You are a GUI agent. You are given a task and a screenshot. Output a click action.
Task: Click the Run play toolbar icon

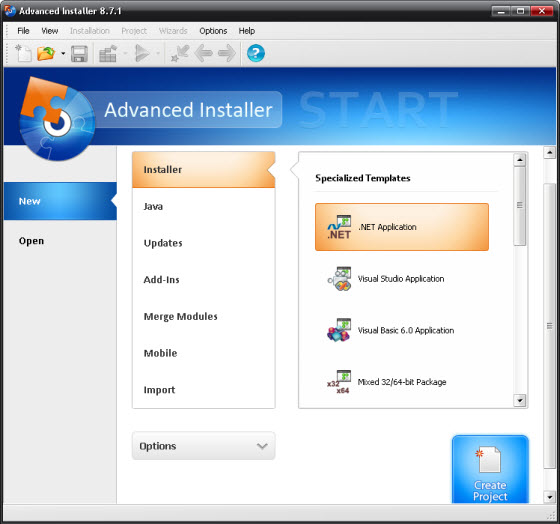[142, 54]
